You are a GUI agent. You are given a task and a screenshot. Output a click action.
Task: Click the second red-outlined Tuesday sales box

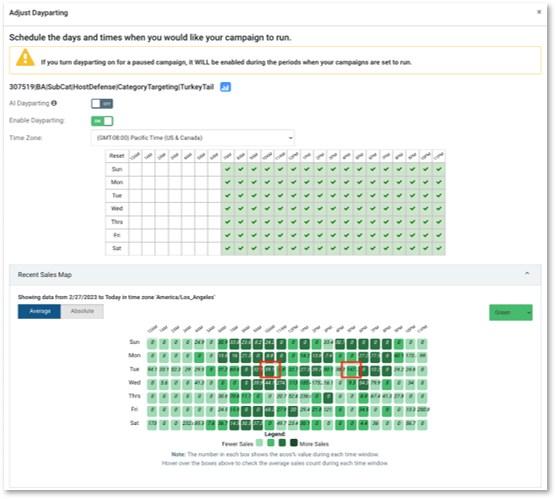click(x=351, y=370)
